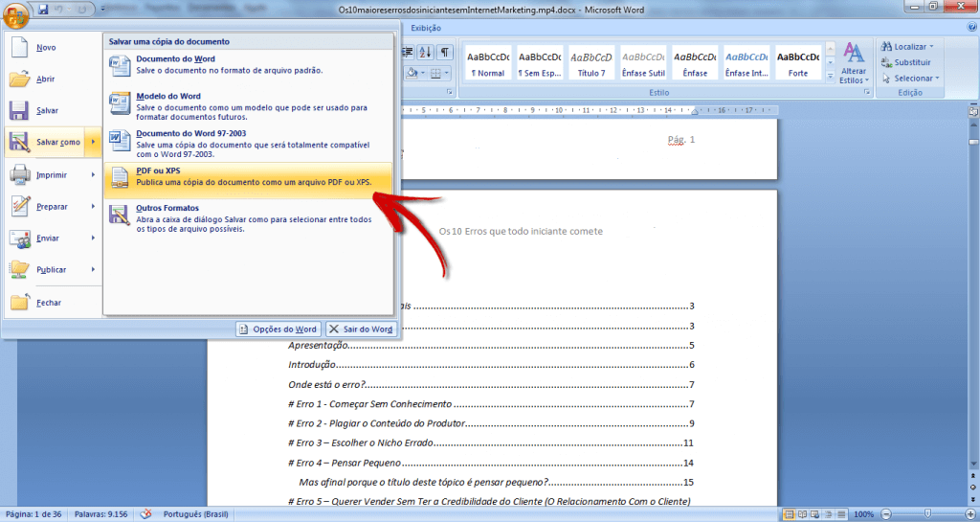Open the Borders dropdown arrow
980x522 pixels.
(446, 73)
